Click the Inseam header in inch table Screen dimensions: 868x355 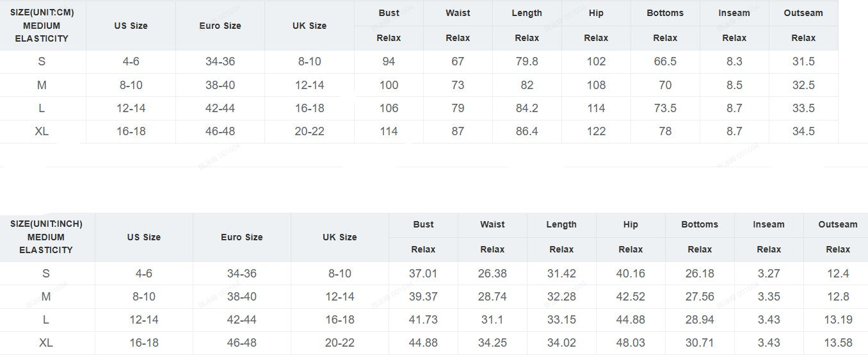tap(769, 224)
